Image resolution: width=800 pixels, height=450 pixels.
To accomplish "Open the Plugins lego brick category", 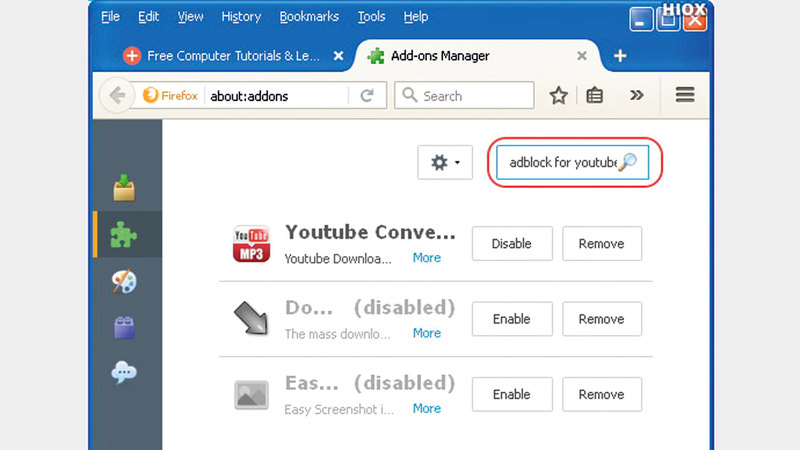I will coord(125,327).
